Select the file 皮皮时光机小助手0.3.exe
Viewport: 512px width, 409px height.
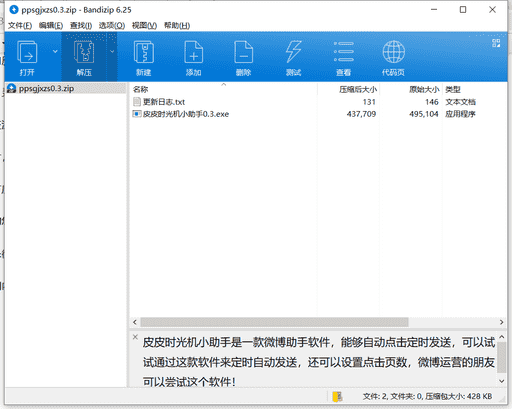(x=186, y=114)
